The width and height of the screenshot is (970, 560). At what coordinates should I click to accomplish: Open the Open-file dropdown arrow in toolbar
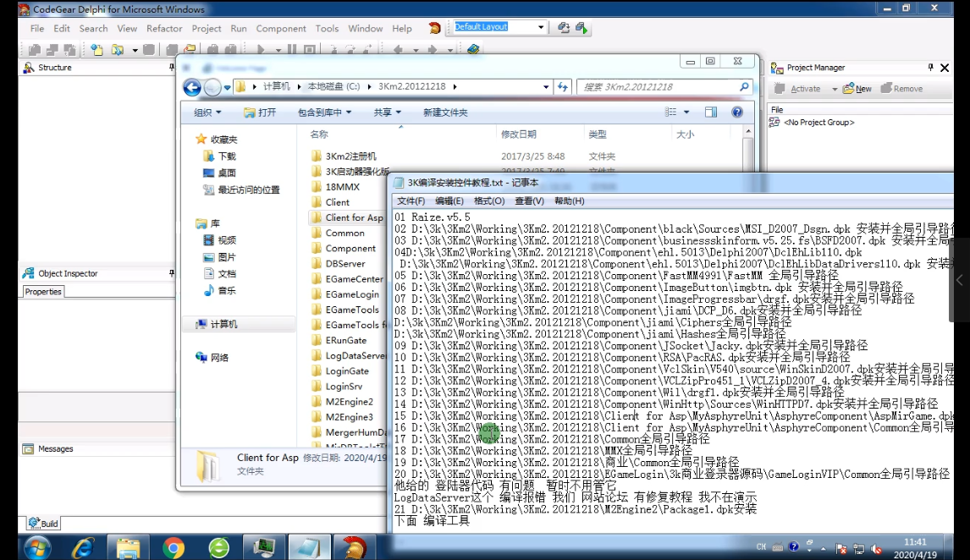click(x=135, y=50)
